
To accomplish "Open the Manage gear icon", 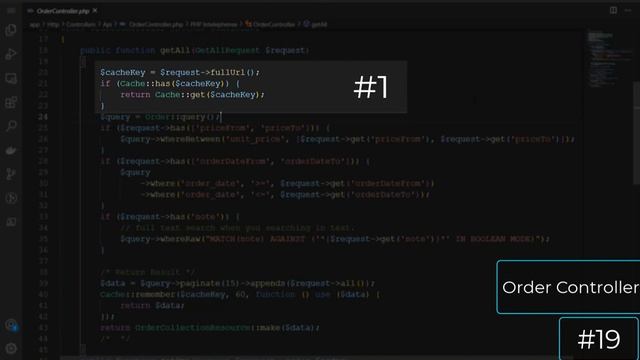I will pos(11,348).
